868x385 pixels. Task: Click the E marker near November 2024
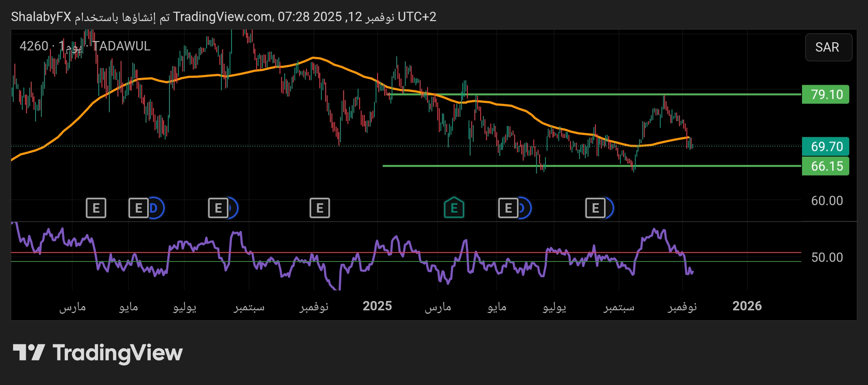click(319, 208)
